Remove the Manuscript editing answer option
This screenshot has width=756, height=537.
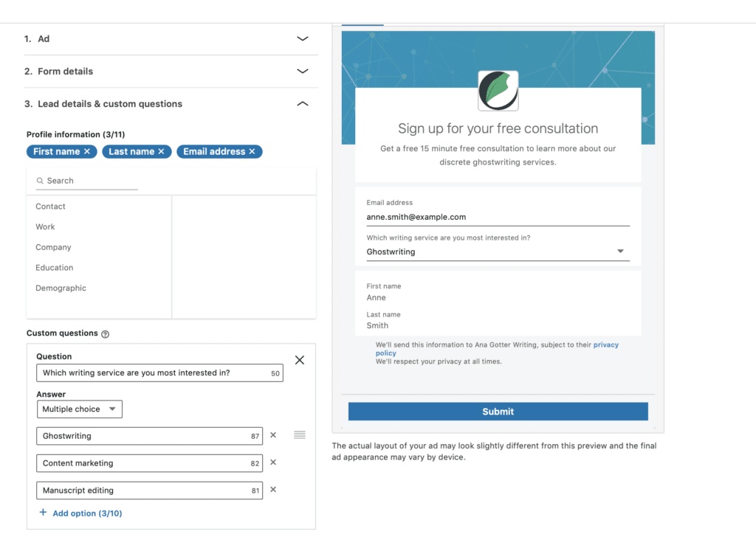coord(273,490)
